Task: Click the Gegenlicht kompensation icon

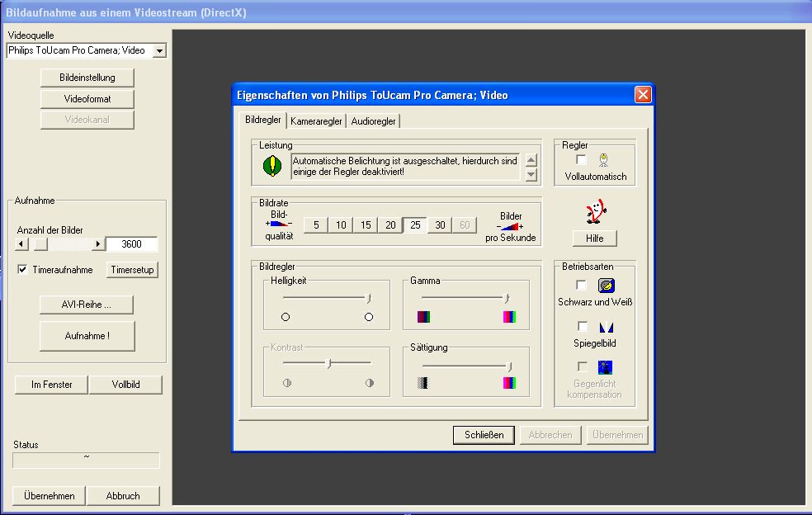Action: pyautogui.click(x=606, y=367)
